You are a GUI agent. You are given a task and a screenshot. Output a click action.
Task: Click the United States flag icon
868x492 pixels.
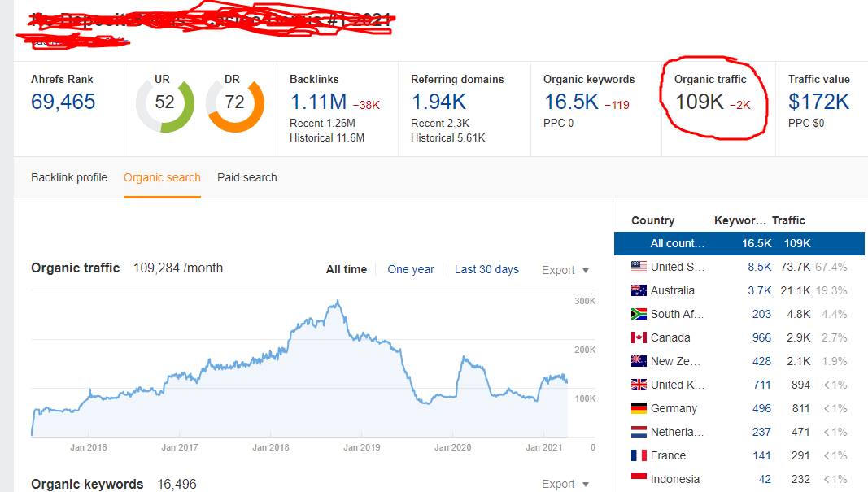[x=639, y=267]
